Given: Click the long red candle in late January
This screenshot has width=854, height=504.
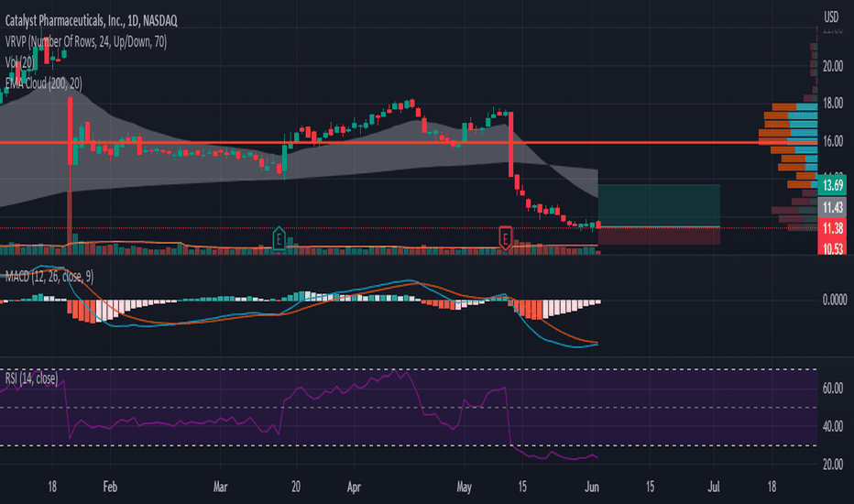Looking at the screenshot, I should point(70,131).
